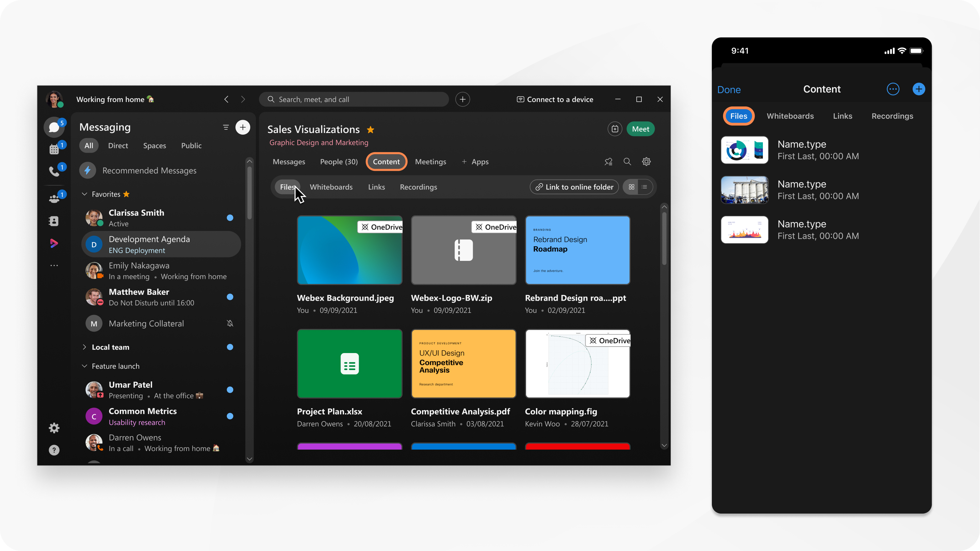Toggle the Recordings filter in mobile content view

point(892,116)
